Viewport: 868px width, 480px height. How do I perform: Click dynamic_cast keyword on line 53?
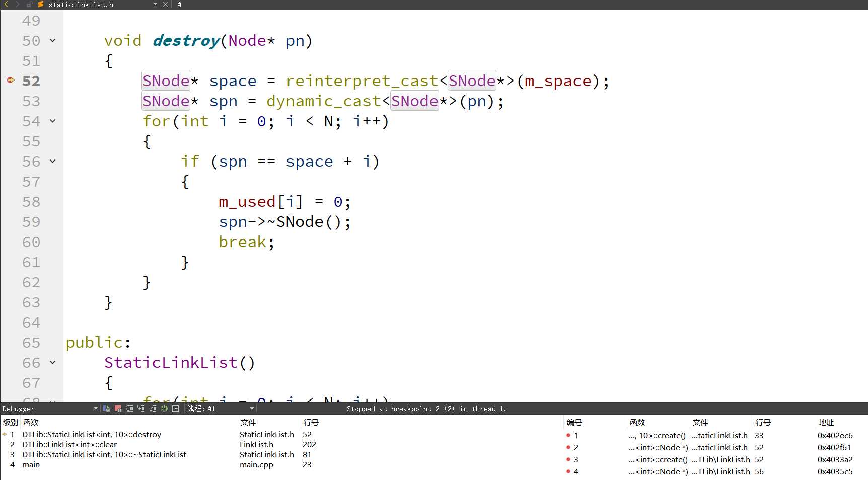tap(324, 101)
